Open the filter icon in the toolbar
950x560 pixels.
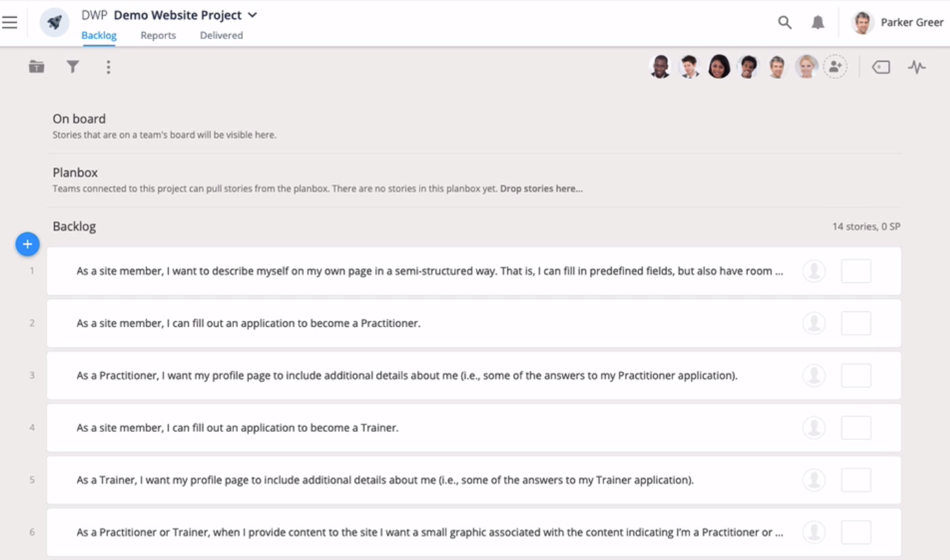[x=72, y=66]
